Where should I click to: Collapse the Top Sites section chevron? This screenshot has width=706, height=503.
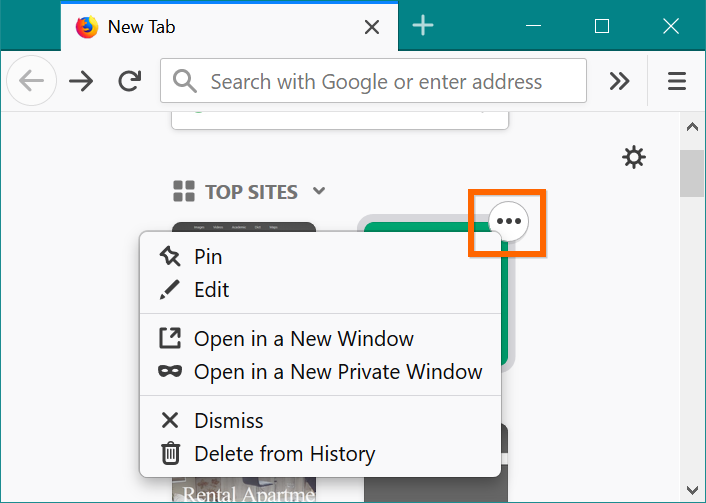tap(319, 191)
